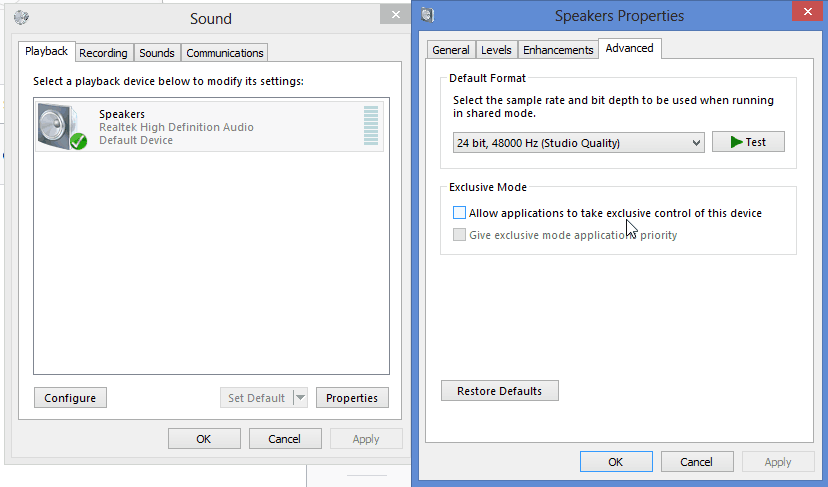Open speaker Properties from Sound window

(x=352, y=398)
